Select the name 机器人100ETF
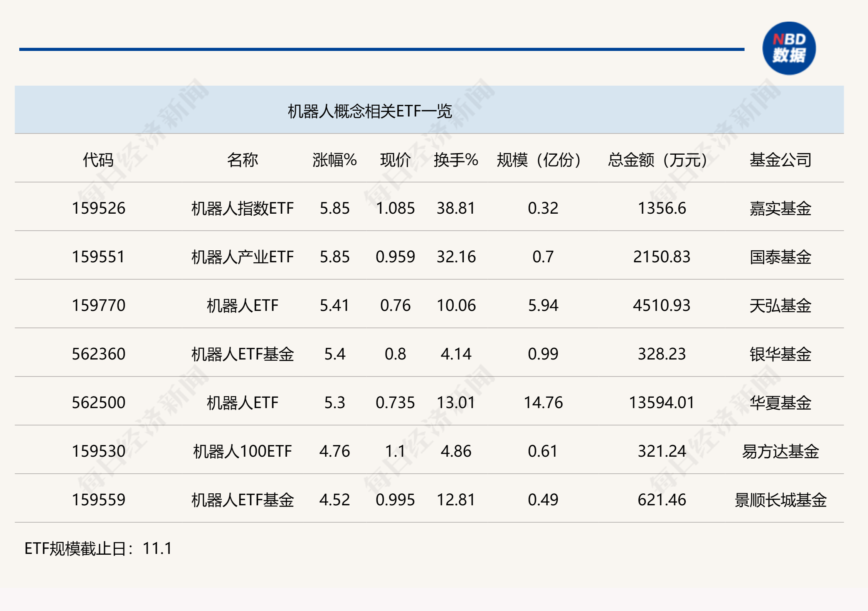Image resolution: width=868 pixels, height=611 pixels. pos(242,451)
